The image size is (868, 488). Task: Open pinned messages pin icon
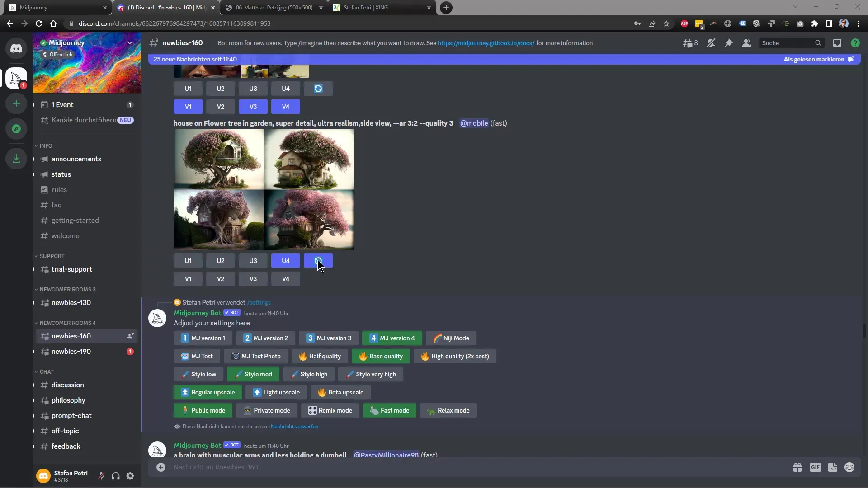(729, 43)
